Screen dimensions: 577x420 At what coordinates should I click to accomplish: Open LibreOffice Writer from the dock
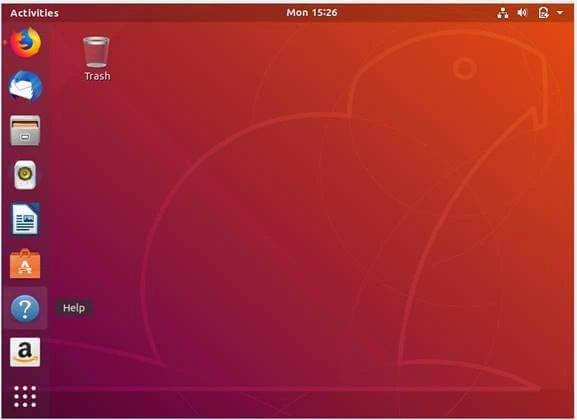click(25, 219)
